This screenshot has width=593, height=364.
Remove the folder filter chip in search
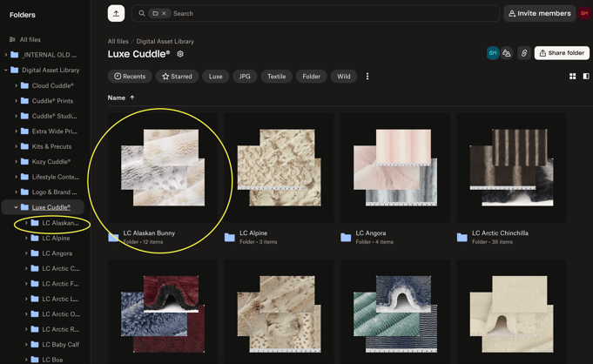tap(164, 14)
